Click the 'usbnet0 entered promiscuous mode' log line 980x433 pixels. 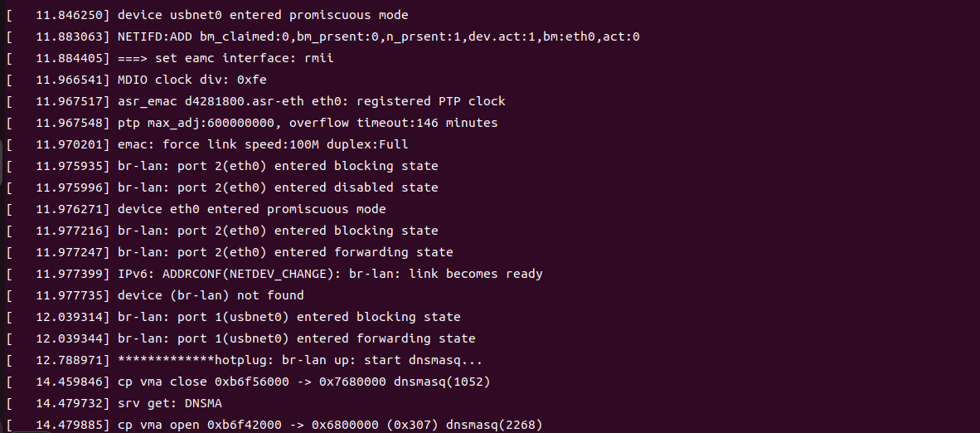coord(263,15)
